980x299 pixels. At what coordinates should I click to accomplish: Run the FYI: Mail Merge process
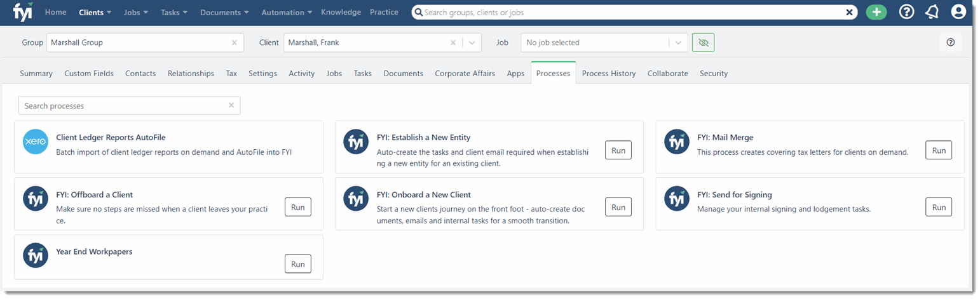939,150
